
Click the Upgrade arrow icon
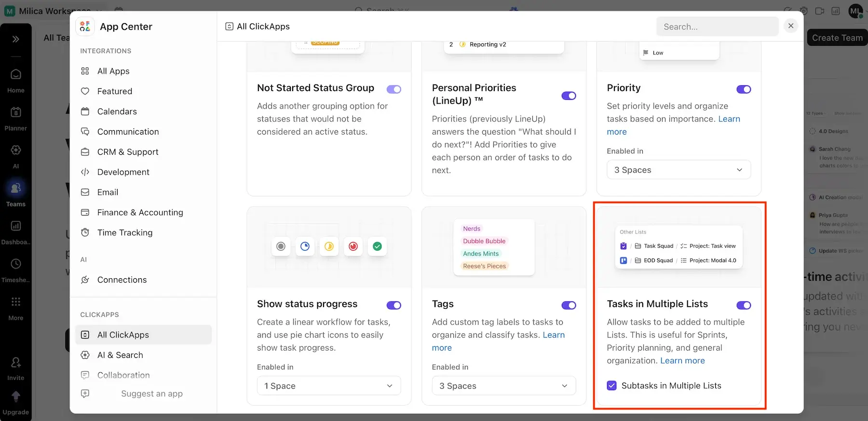(16, 396)
